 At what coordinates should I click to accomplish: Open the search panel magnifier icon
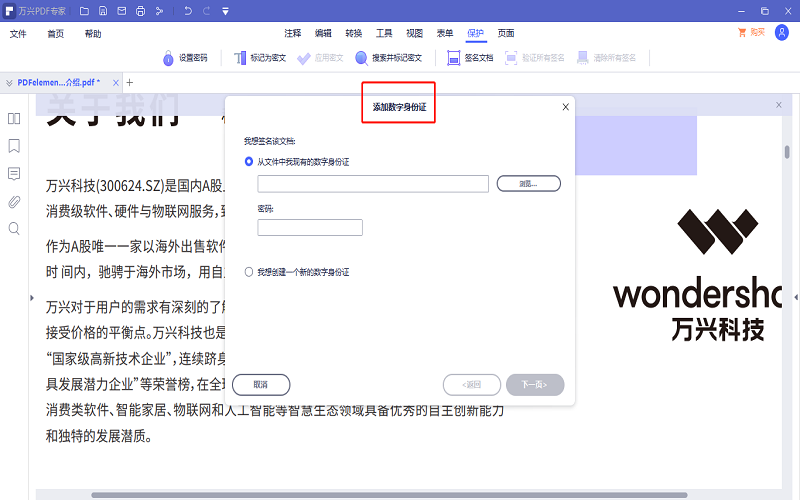coord(14,228)
